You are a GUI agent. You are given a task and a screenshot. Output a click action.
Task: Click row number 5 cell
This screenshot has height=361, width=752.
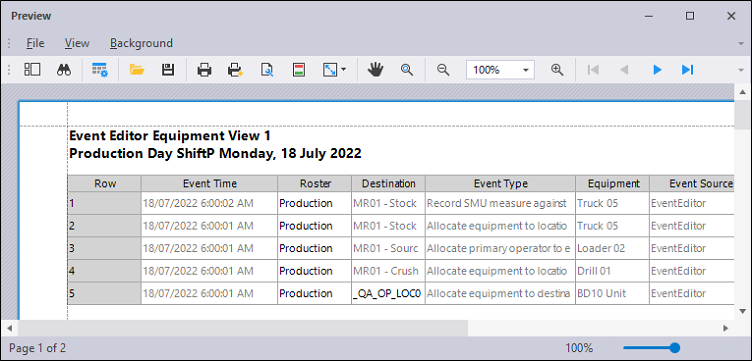(105, 293)
